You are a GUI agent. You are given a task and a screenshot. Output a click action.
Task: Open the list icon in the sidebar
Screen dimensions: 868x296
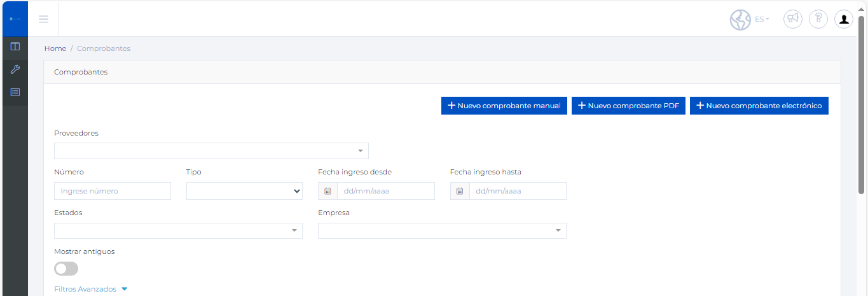click(x=15, y=92)
